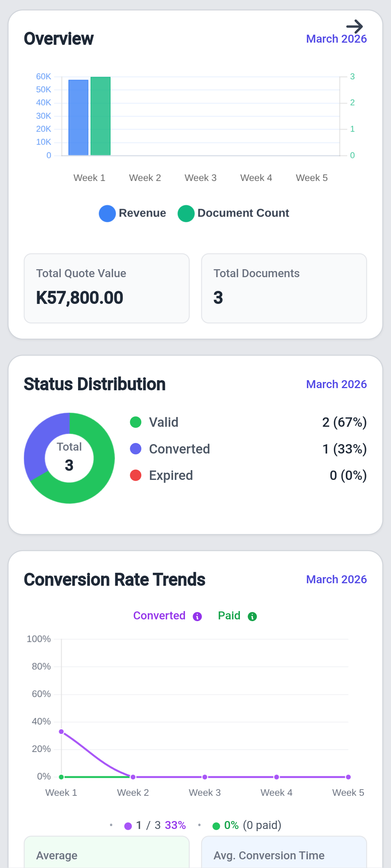Viewport: 391px width, 868px height.
Task: Click the green Valid status dot
Action: (x=136, y=422)
